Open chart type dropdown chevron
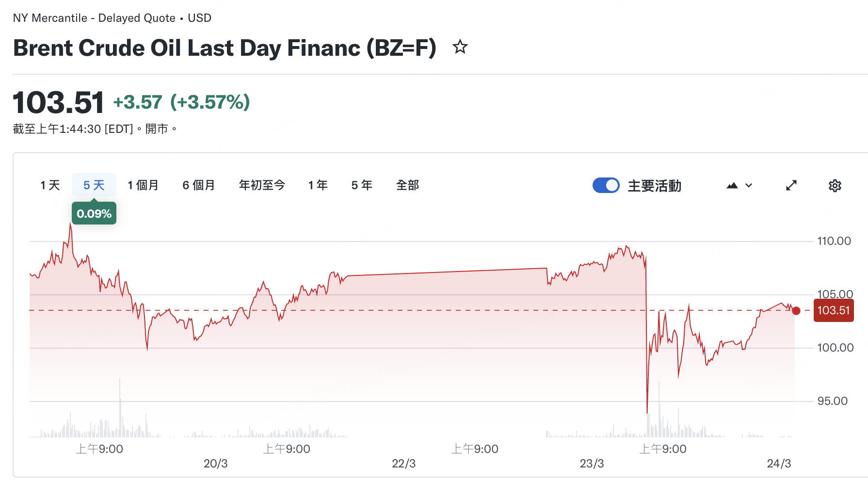 point(749,186)
